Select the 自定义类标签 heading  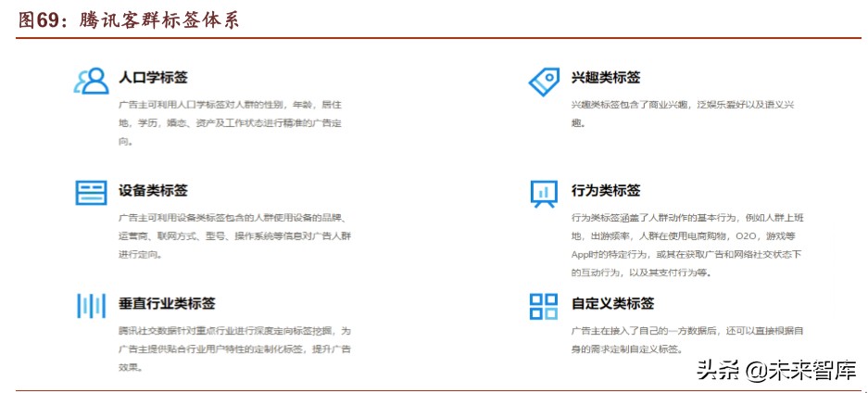[613, 303]
